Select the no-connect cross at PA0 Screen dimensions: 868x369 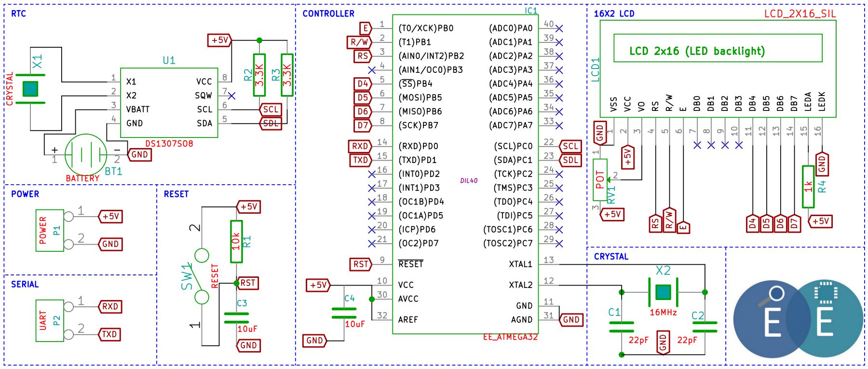[559, 28]
